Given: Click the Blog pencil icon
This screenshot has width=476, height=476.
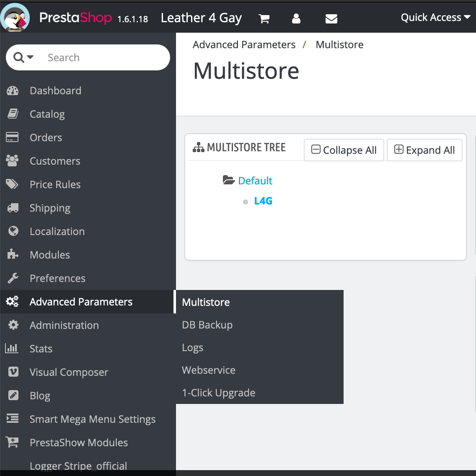Looking at the screenshot, I should (13, 395).
